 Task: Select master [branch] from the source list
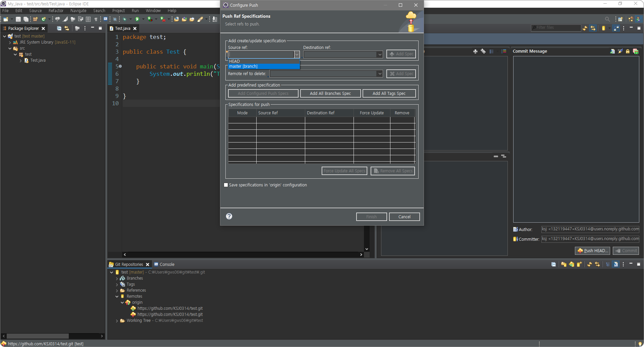pos(264,66)
